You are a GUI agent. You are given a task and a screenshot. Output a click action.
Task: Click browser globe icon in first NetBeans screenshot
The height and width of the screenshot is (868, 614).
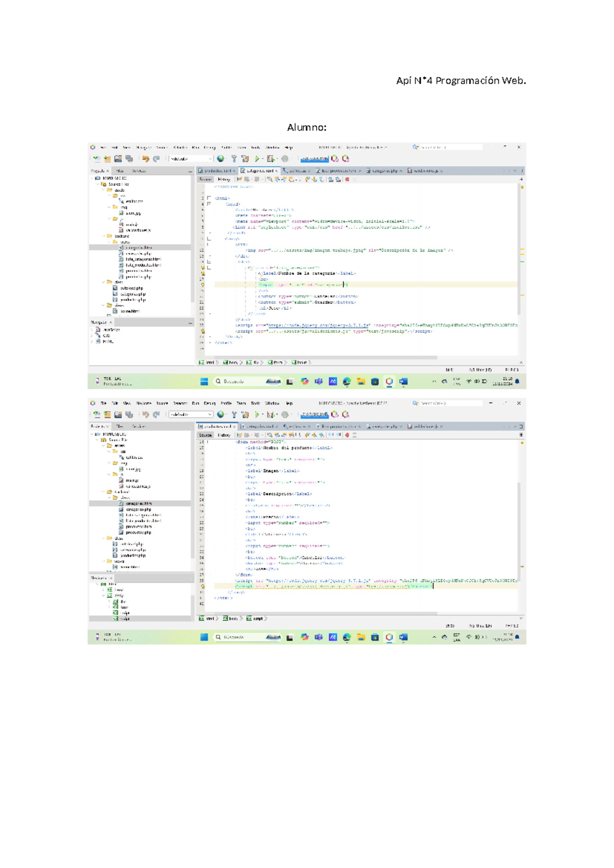point(221,159)
